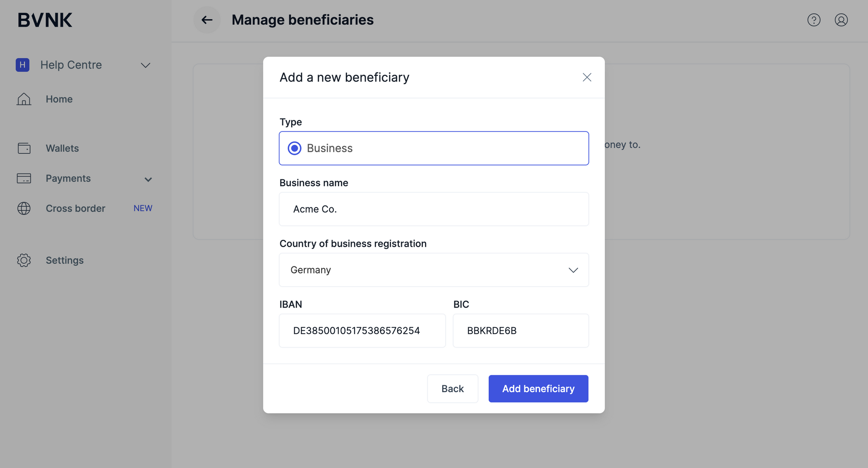
Task: Click the Wallets icon in sidebar
Action: click(24, 148)
